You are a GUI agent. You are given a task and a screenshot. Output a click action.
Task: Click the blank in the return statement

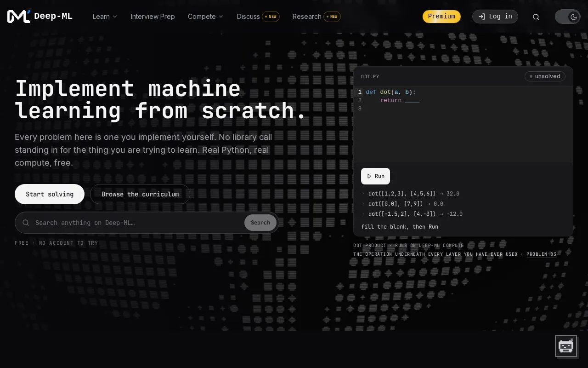(412, 101)
